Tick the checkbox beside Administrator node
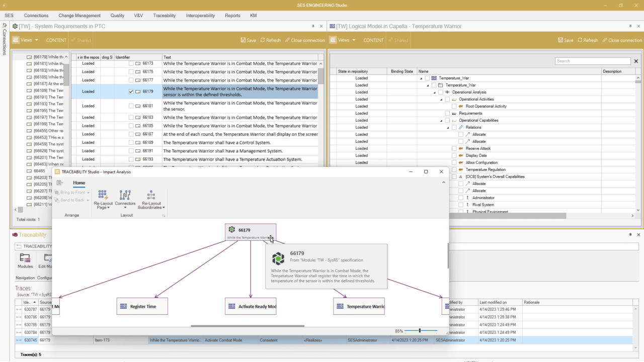Image resolution: width=644 pixels, height=362 pixels. tap(460, 198)
